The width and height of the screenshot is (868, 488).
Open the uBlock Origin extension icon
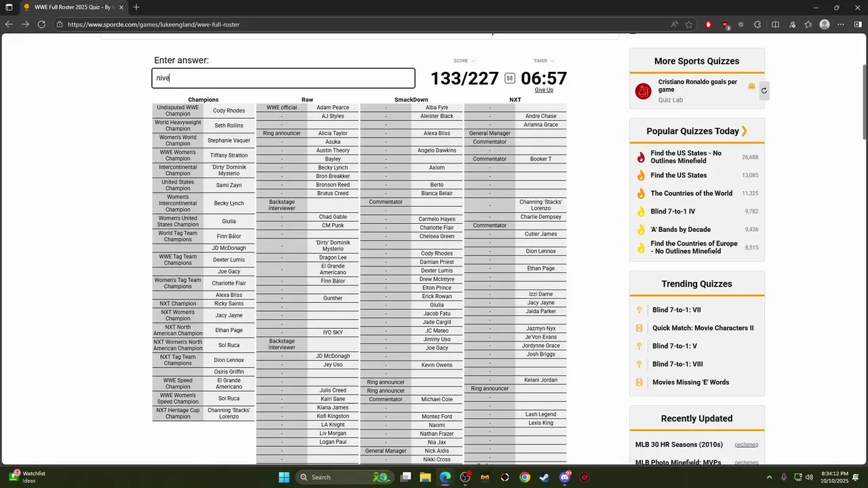726,25
